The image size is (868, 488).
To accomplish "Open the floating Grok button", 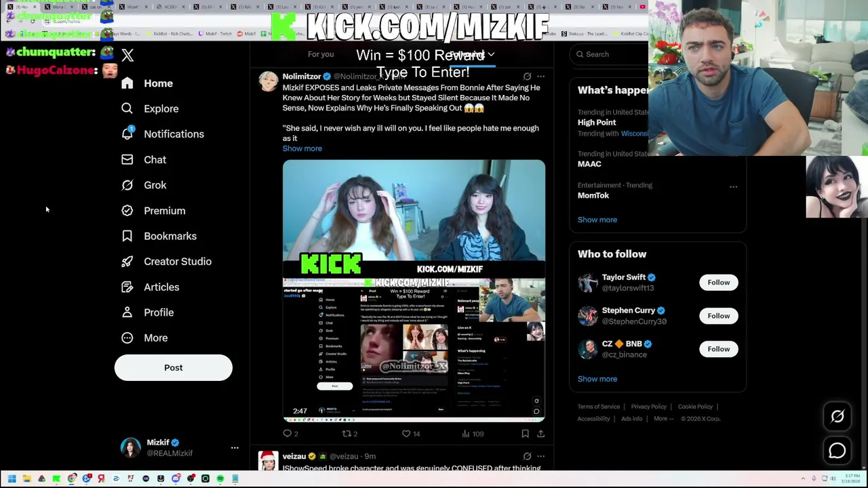I will pos(837,417).
